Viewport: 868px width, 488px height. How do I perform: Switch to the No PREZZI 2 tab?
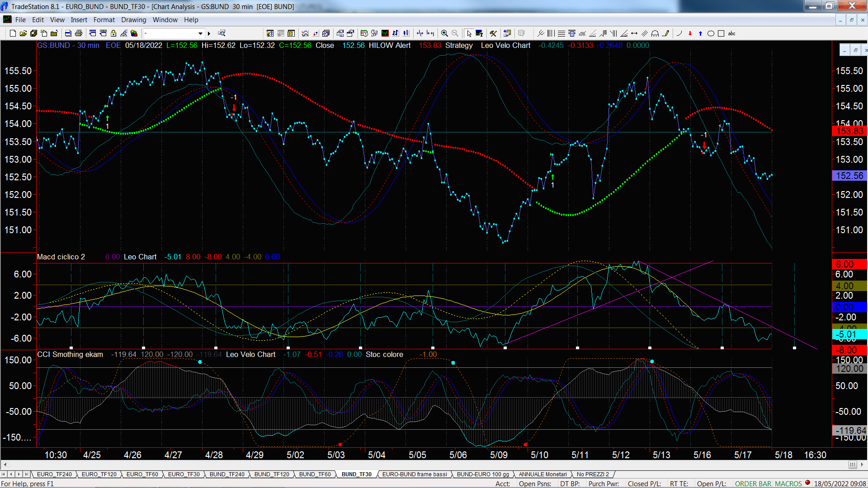pos(593,474)
